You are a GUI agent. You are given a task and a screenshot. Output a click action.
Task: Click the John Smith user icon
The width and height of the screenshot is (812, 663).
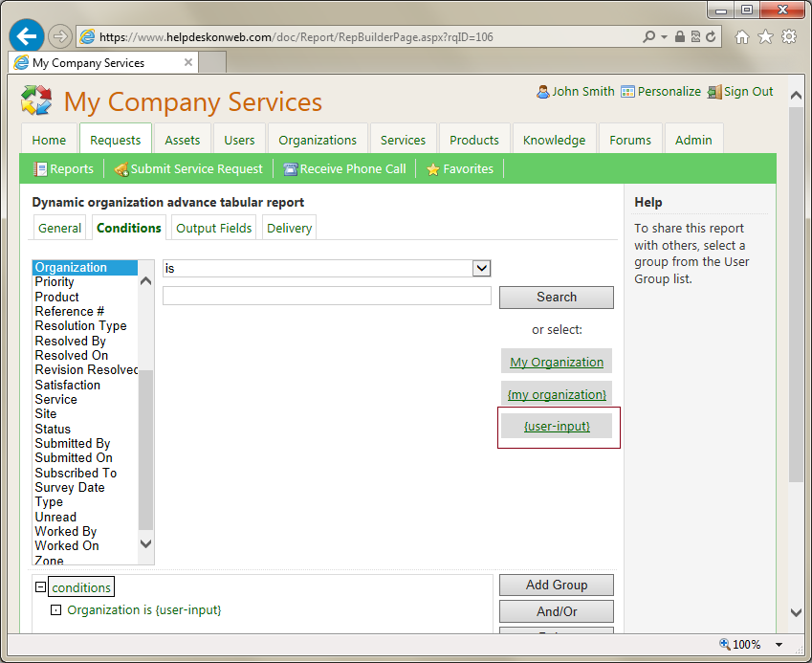pos(543,92)
